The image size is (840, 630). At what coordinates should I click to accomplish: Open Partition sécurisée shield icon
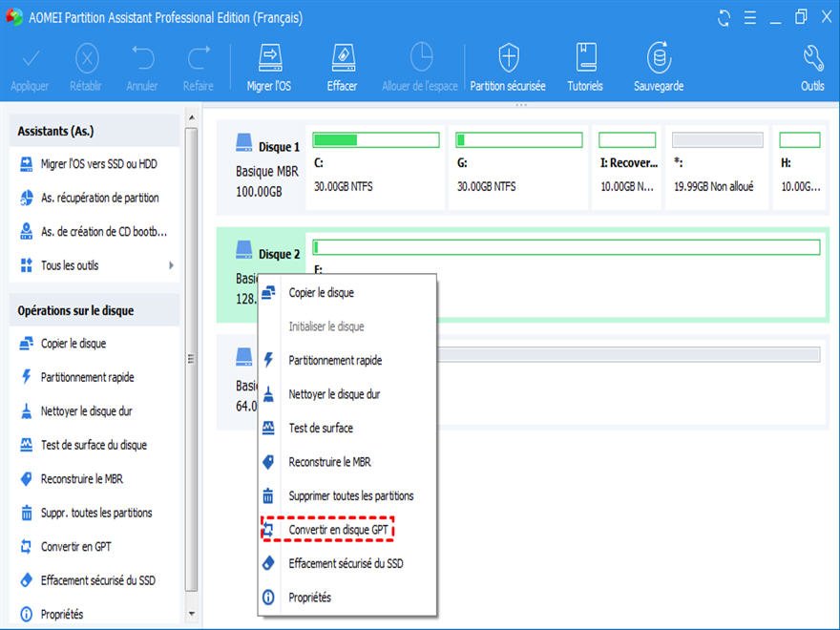coord(509,57)
